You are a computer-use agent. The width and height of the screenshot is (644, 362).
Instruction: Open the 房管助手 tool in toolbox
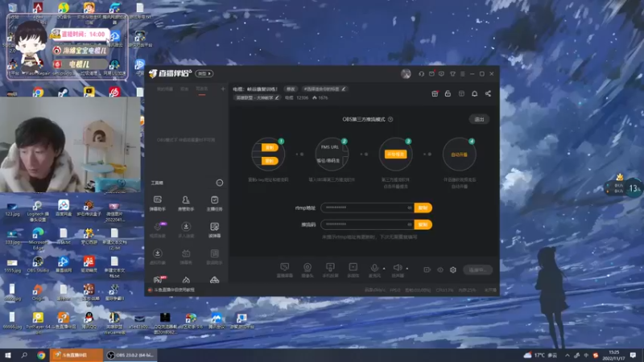(x=186, y=204)
